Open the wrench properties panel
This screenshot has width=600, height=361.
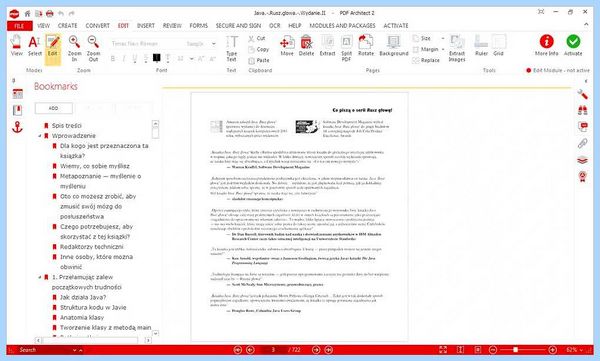pos(582,94)
